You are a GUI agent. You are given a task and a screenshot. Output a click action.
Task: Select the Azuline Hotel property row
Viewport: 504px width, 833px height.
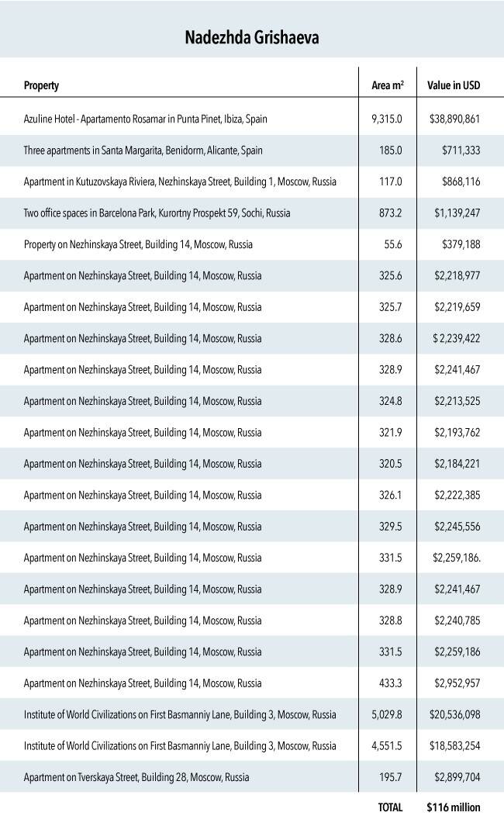pyautogui.click(x=146, y=119)
